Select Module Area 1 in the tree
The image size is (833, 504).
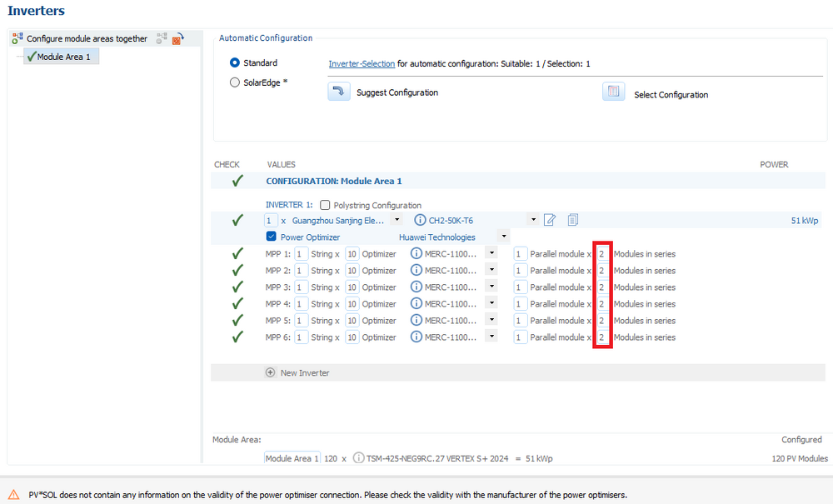pos(61,57)
